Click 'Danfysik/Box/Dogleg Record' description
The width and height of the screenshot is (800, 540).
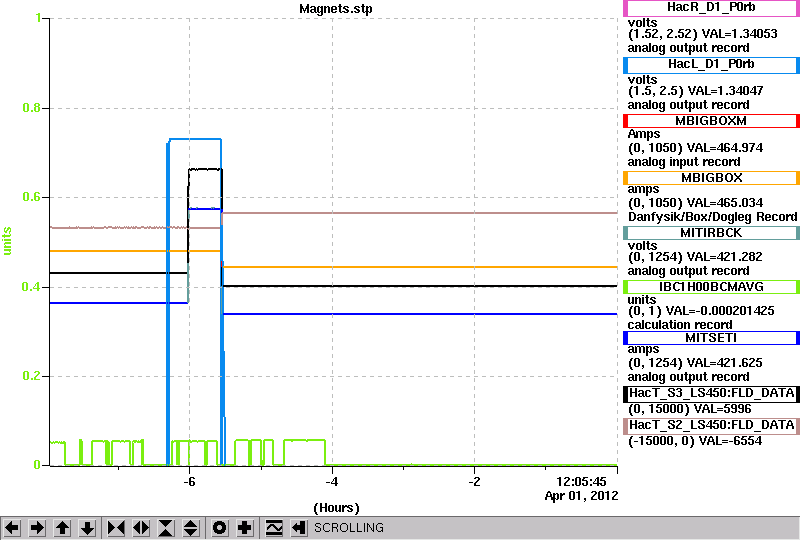click(x=712, y=217)
